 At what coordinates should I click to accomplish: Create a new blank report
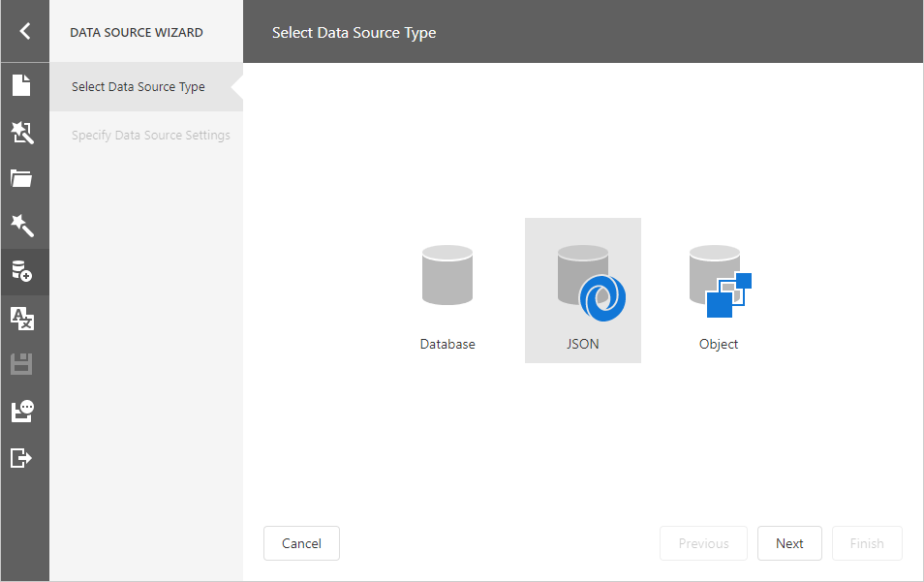pos(24,85)
